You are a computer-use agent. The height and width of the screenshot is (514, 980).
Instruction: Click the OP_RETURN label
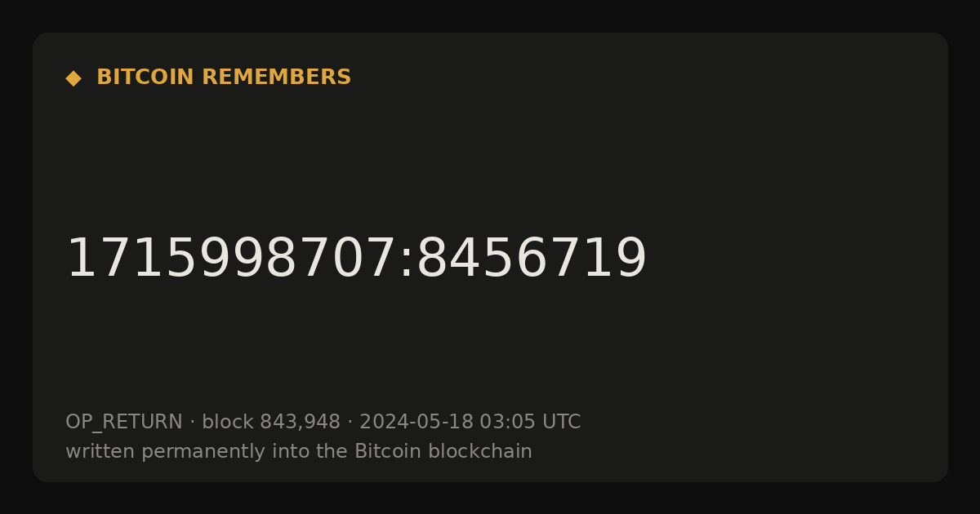click(124, 423)
